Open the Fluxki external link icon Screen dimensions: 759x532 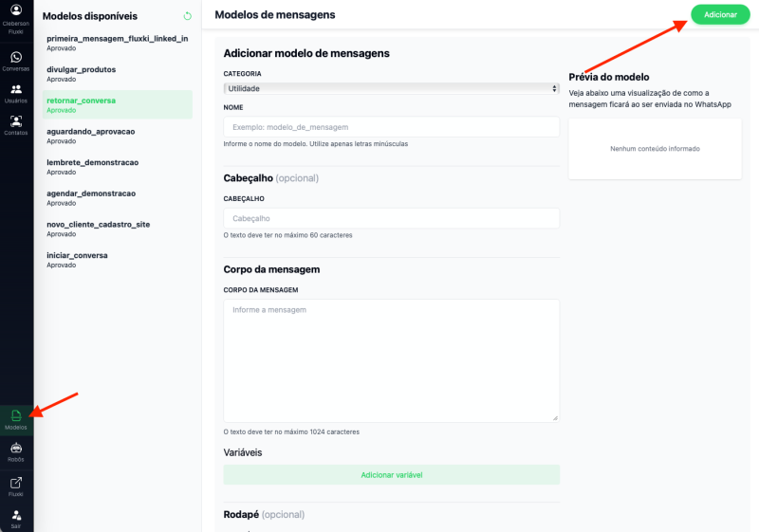[x=16, y=484]
